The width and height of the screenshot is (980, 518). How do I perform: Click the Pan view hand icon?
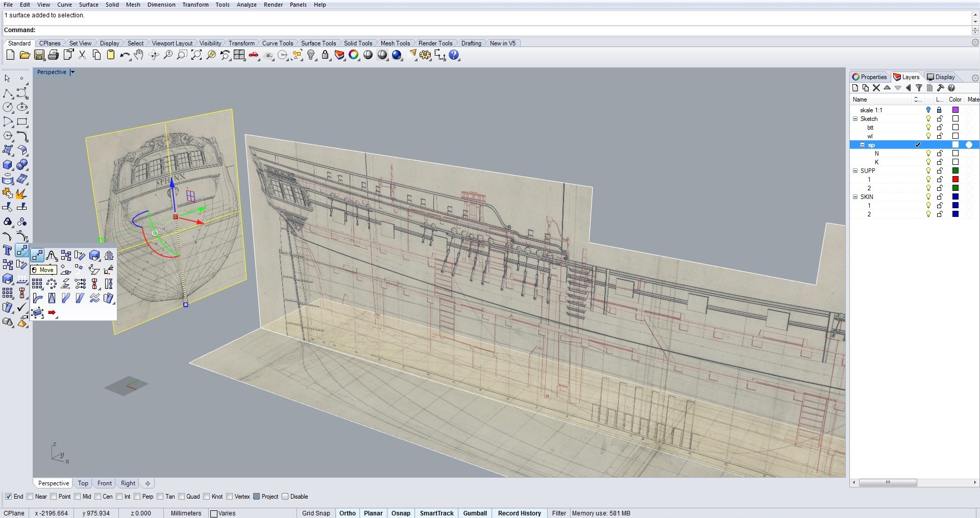pos(139,55)
